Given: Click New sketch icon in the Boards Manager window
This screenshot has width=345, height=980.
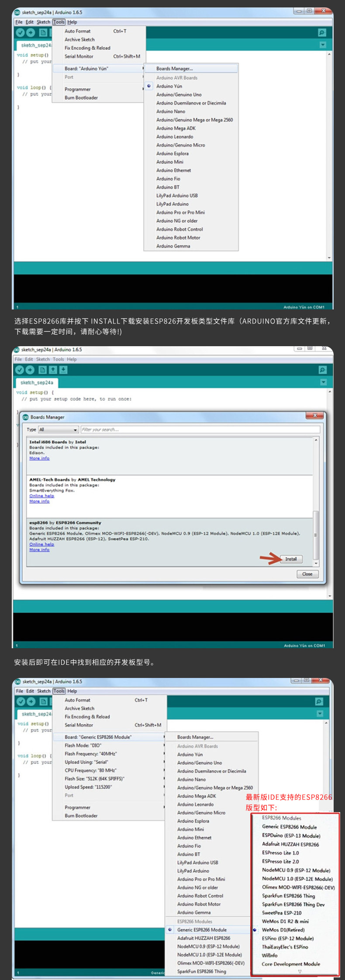Looking at the screenshot, I should click(42, 370).
